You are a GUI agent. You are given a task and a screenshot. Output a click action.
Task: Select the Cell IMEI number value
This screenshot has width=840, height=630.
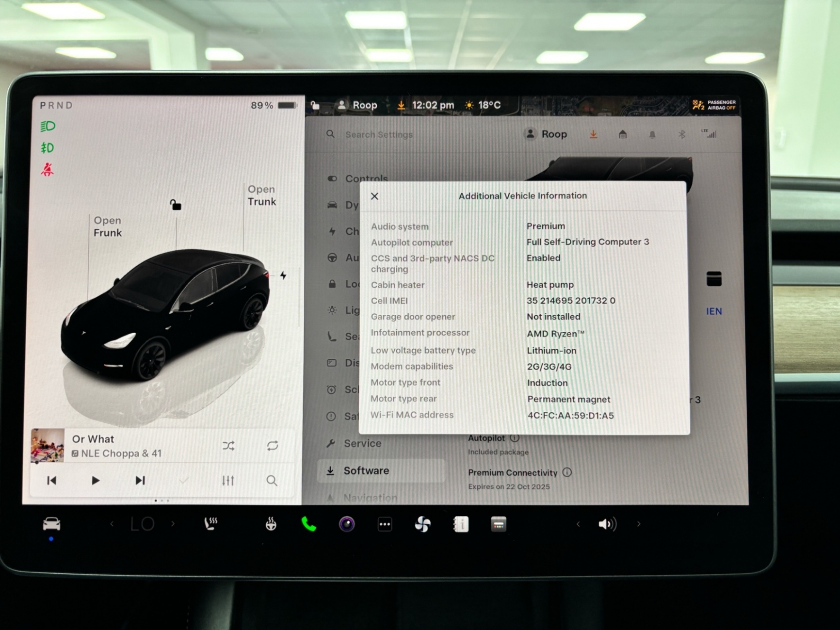coord(571,301)
